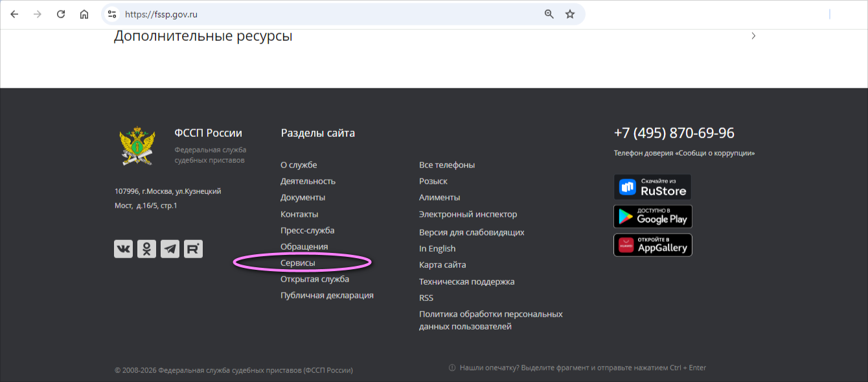Open the Rutube social icon
The image size is (868, 382).
pos(193,248)
